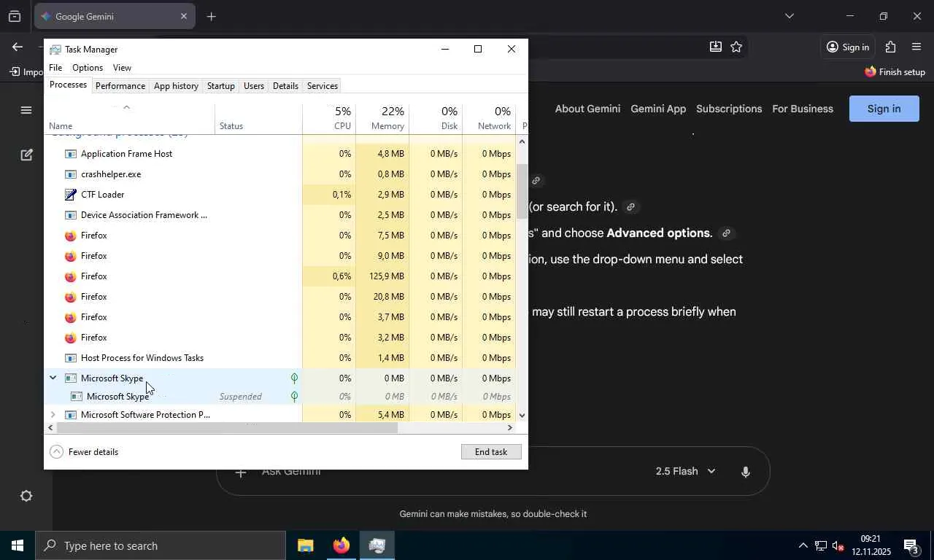The image size is (934, 560).
Task: Start a new chat in Gemini sidebar
Action: (x=26, y=155)
